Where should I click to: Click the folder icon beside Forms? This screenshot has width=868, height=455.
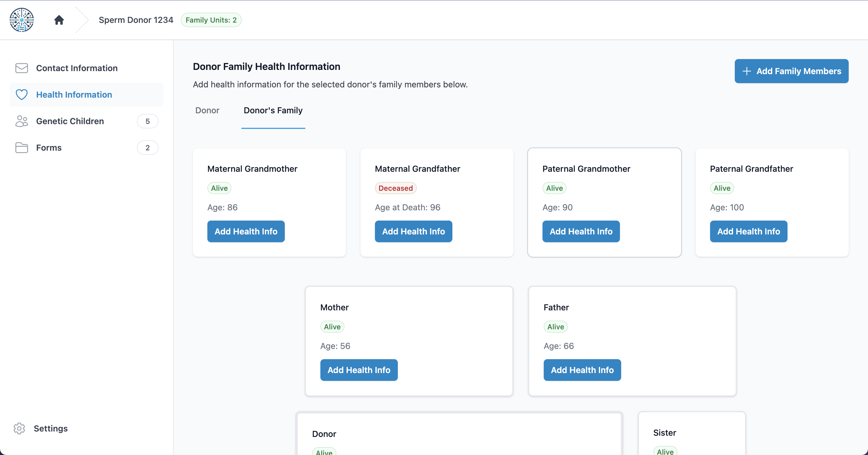21,148
